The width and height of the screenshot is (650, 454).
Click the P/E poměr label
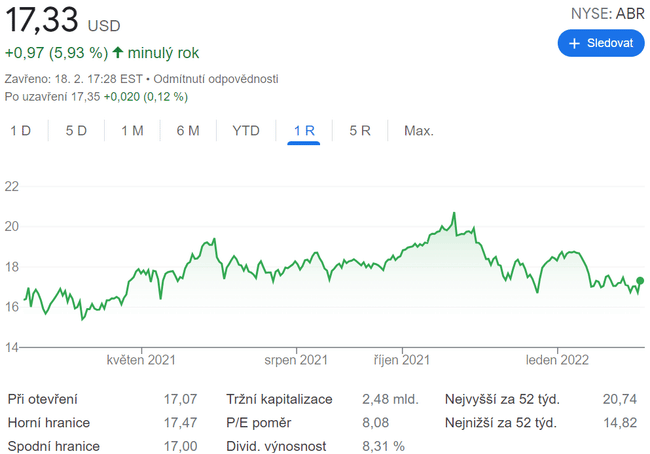(x=259, y=423)
